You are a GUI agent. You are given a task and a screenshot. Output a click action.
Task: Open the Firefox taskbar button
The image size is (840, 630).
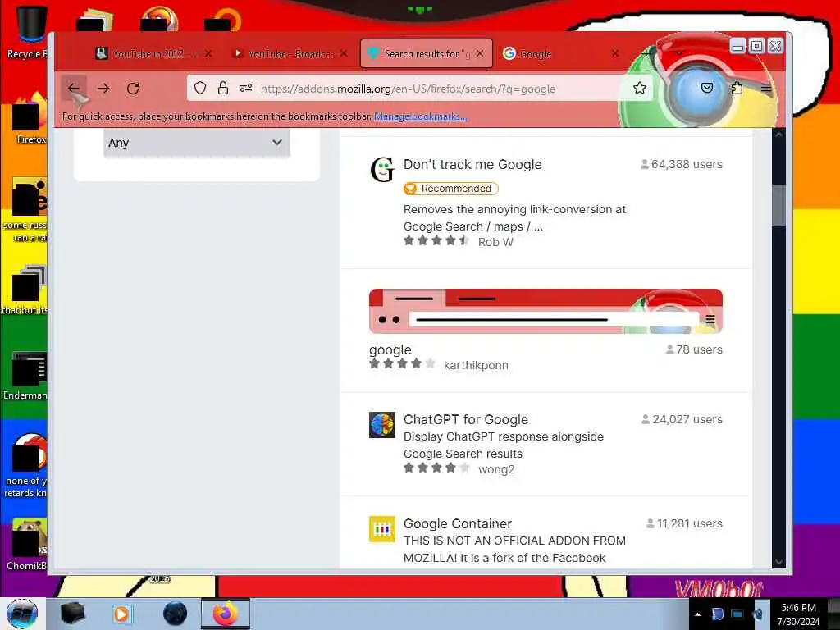226,614
